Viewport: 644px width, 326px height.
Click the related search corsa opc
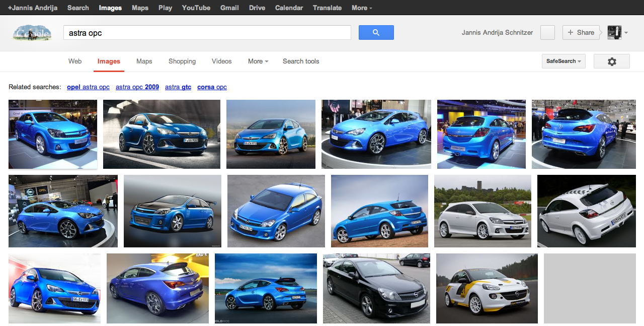(x=212, y=87)
